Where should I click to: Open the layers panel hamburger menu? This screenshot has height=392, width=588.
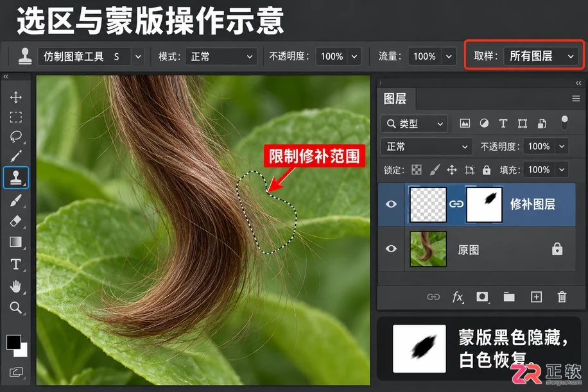tap(576, 99)
